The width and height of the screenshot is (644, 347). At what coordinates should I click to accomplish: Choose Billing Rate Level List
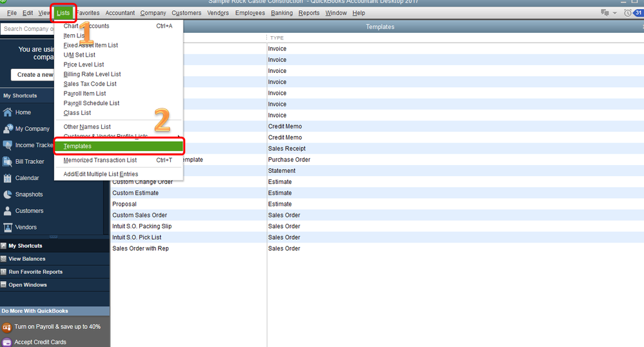[x=92, y=74]
